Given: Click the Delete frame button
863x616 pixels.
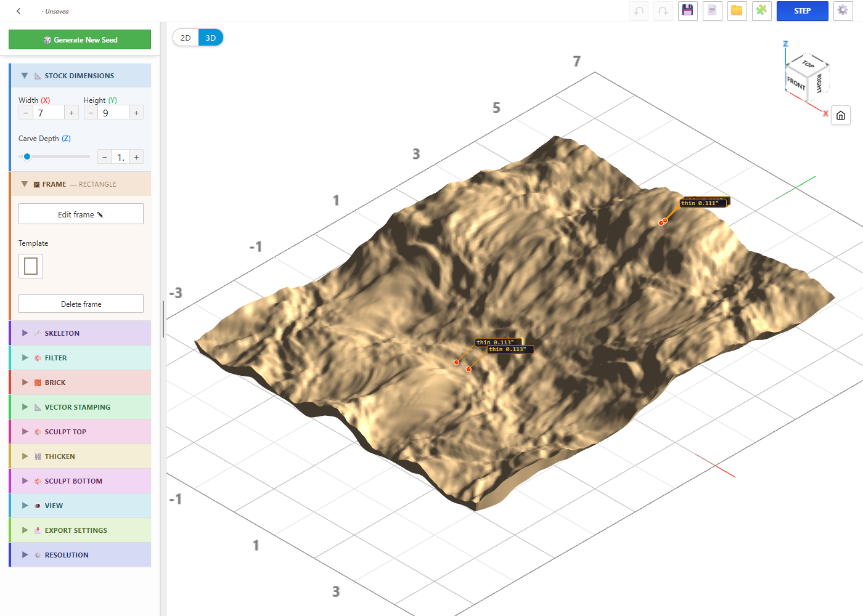Looking at the screenshot, I should tap(81, 304).
